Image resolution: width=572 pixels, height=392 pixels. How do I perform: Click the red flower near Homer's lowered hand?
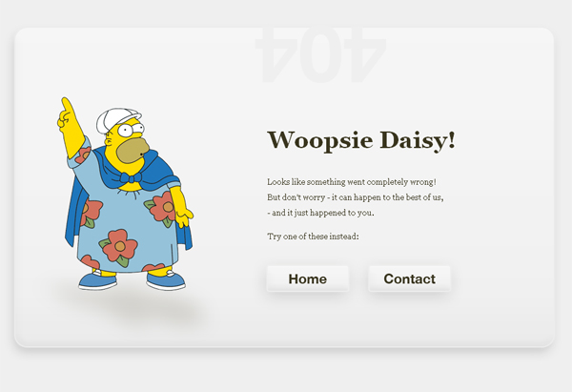(x=161, y=207)
